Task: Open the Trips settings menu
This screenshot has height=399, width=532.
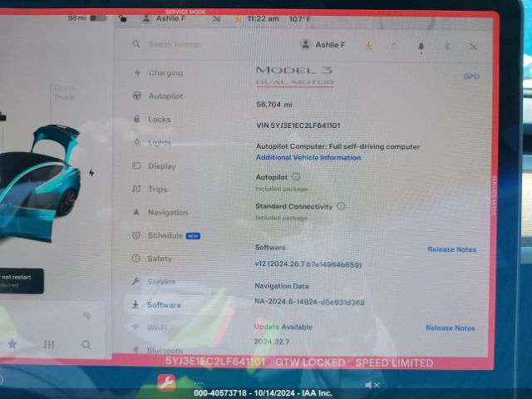Action: pyautogui.click(x=150, y=189)
